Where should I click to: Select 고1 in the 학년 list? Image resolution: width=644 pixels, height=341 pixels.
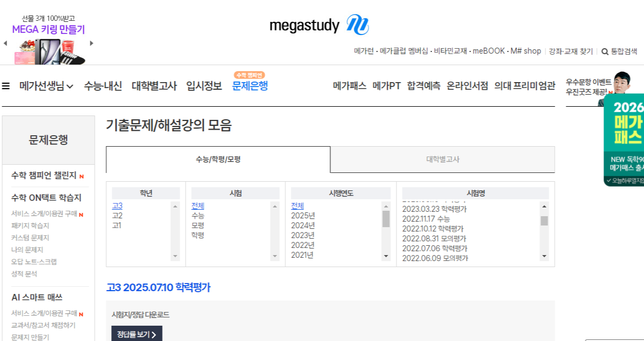(x=117, y=226)
